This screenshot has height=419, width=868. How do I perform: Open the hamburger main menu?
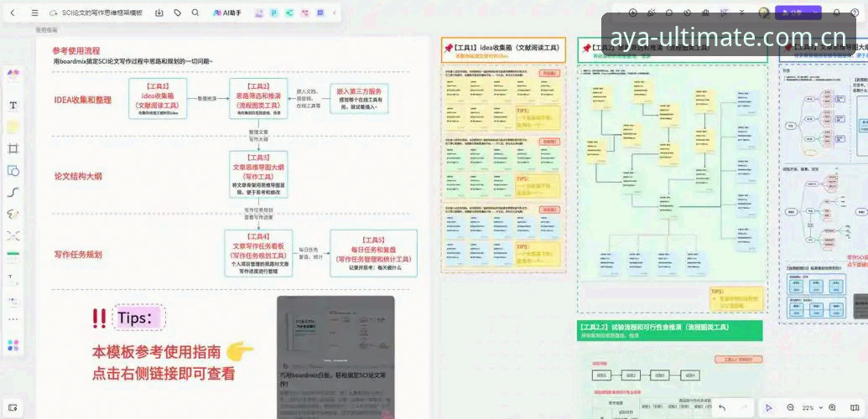point(35,13)
